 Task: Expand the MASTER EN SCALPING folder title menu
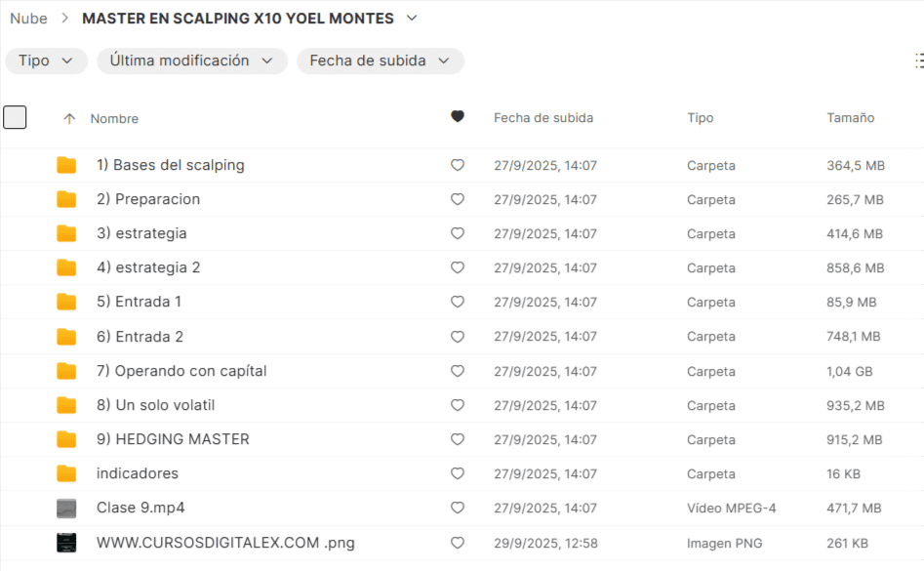click(412, 19)
